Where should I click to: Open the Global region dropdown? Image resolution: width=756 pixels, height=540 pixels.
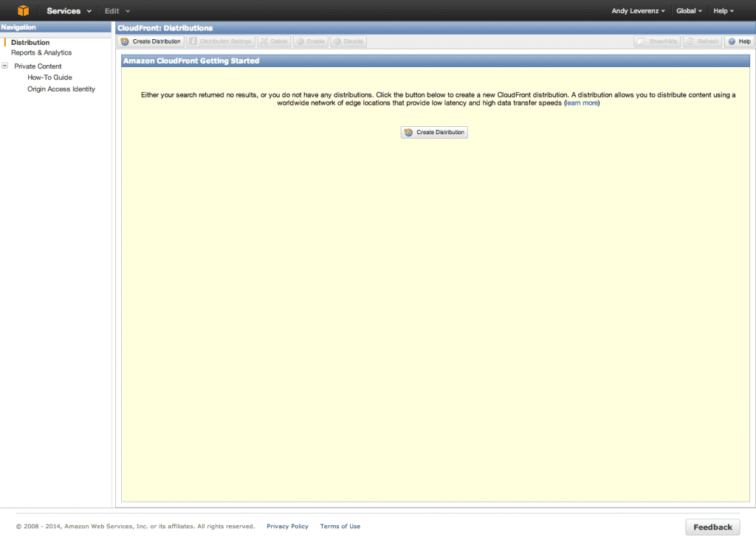click(689, 10)
